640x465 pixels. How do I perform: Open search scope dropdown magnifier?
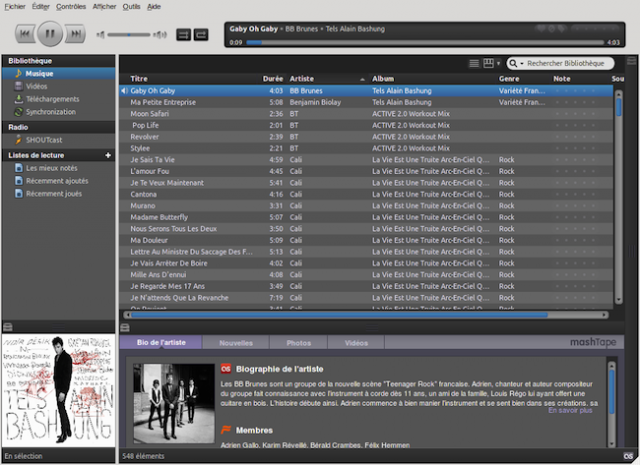[516, 63]
